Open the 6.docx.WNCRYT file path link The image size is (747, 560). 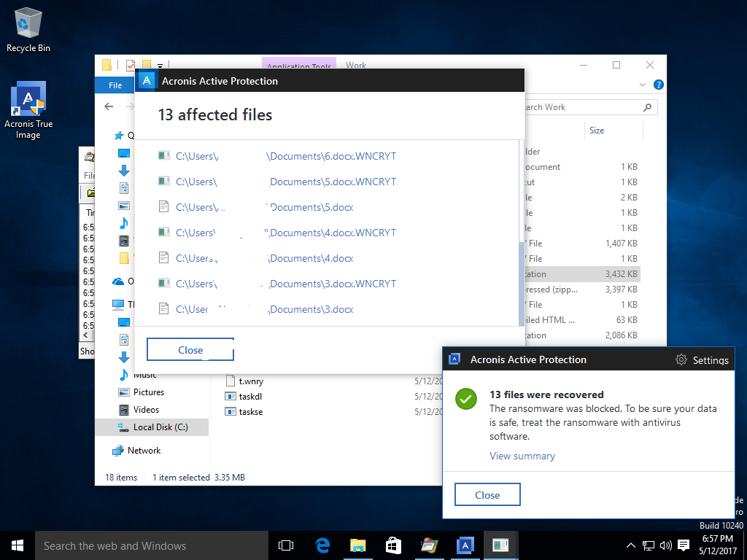coord(286,156)
